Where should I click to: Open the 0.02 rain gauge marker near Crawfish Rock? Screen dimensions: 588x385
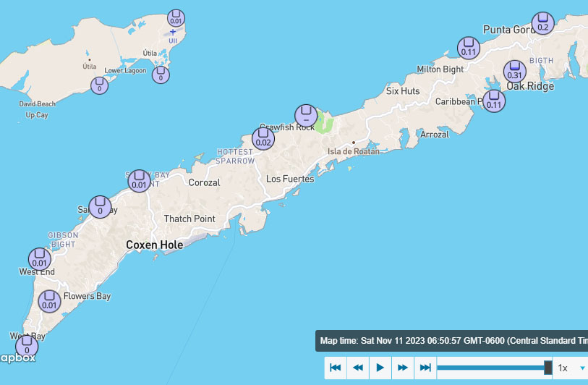263,138
